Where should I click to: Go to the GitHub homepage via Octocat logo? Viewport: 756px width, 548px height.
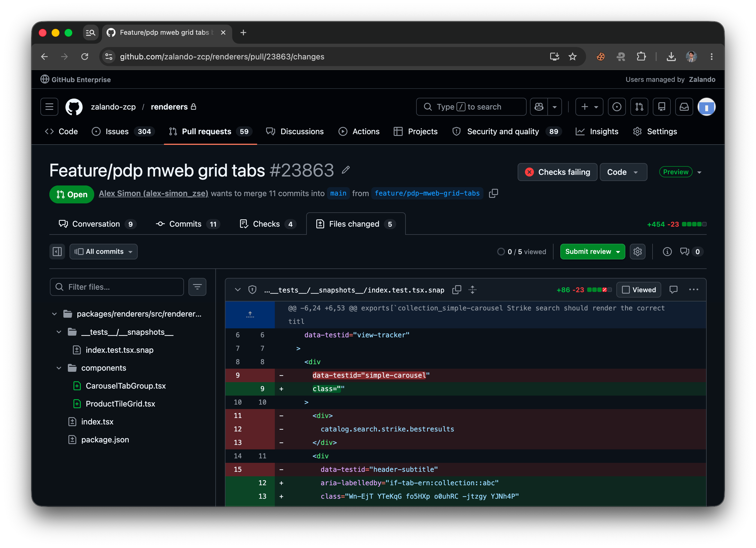[74, 107]
